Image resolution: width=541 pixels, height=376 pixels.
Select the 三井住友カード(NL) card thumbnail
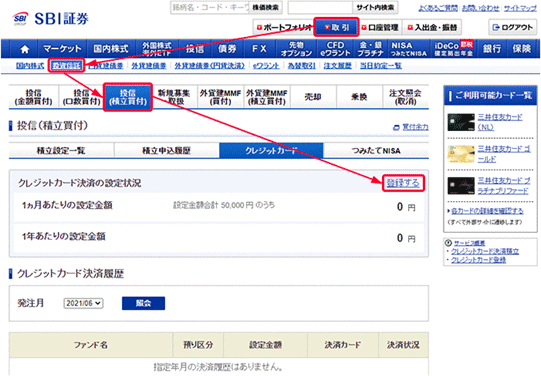pos(461,122)
